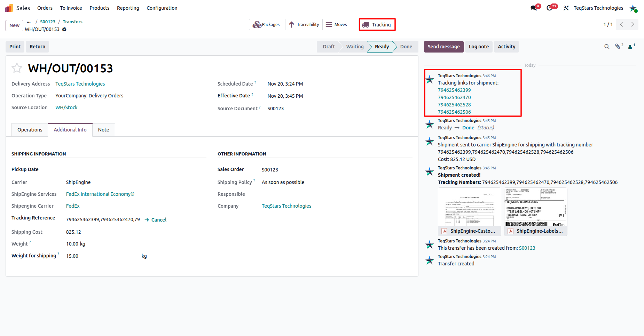Viewport: 644px width, 336px height.
Task: Open the FedEx International Economy service link
Action: point(100,194)
